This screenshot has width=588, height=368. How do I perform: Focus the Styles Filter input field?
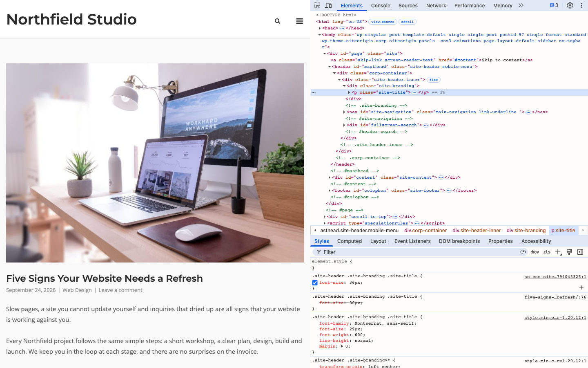(x=421, y=252)
